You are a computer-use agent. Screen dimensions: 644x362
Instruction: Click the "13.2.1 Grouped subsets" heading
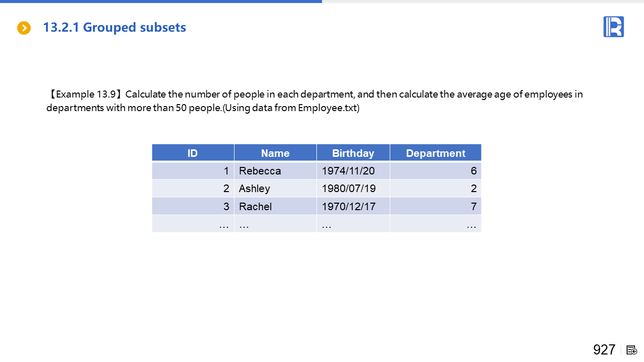114,28
